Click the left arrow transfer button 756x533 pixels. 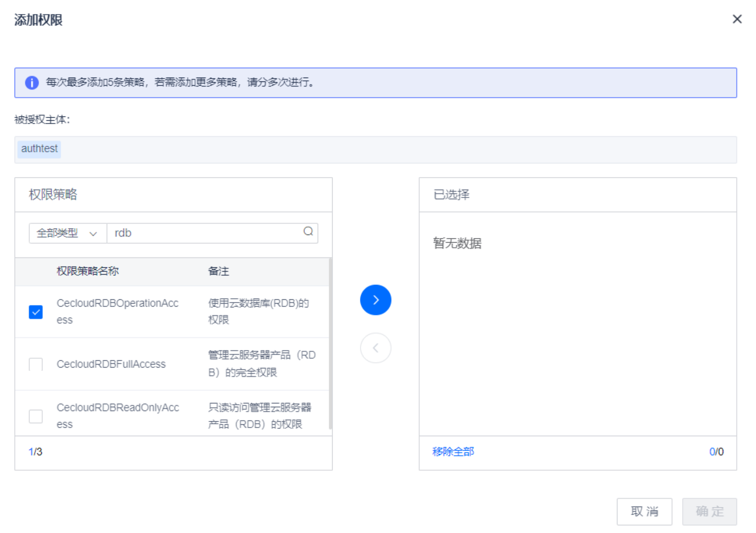click(375, 348)
